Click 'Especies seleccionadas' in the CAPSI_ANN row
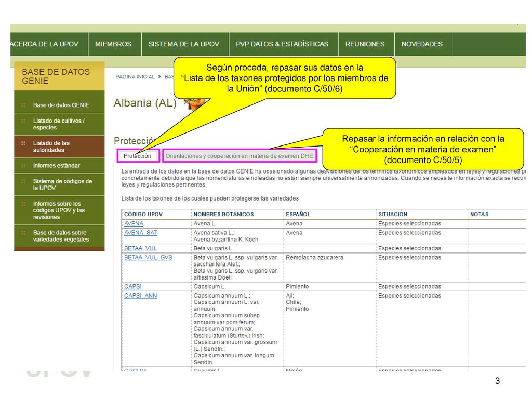 point(409,296)
